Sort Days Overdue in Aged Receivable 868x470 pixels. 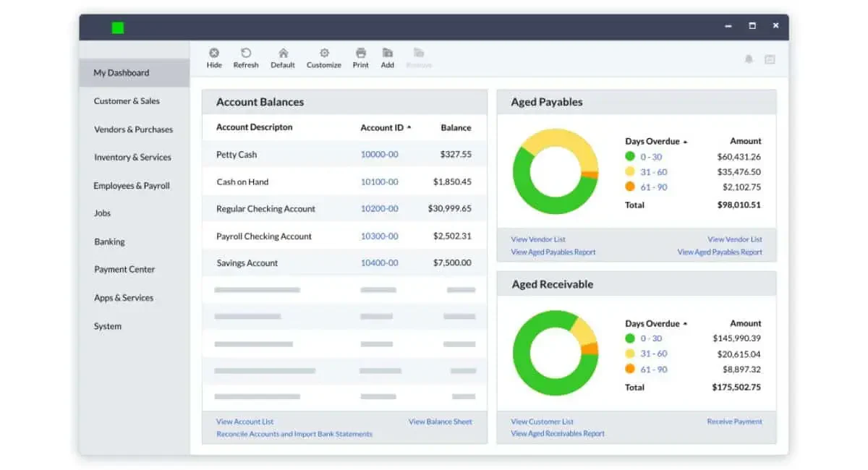685,324
